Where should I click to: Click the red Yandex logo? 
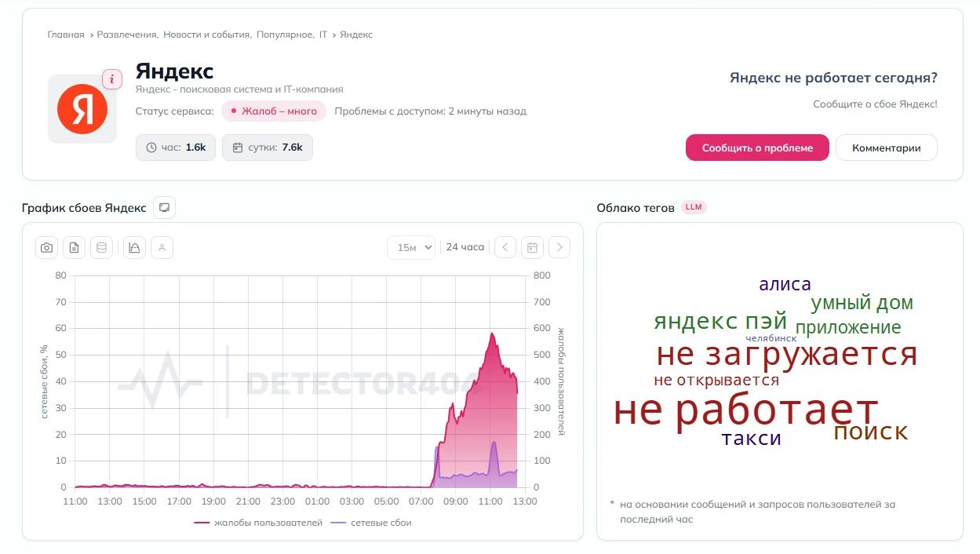point(82,109)
